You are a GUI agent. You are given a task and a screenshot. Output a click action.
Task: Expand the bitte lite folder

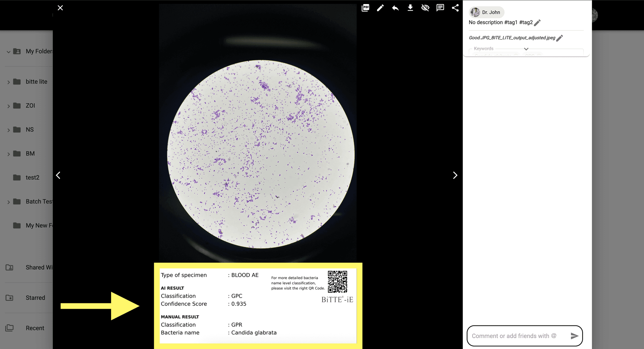pyautogui.click(x=8, y=82)
